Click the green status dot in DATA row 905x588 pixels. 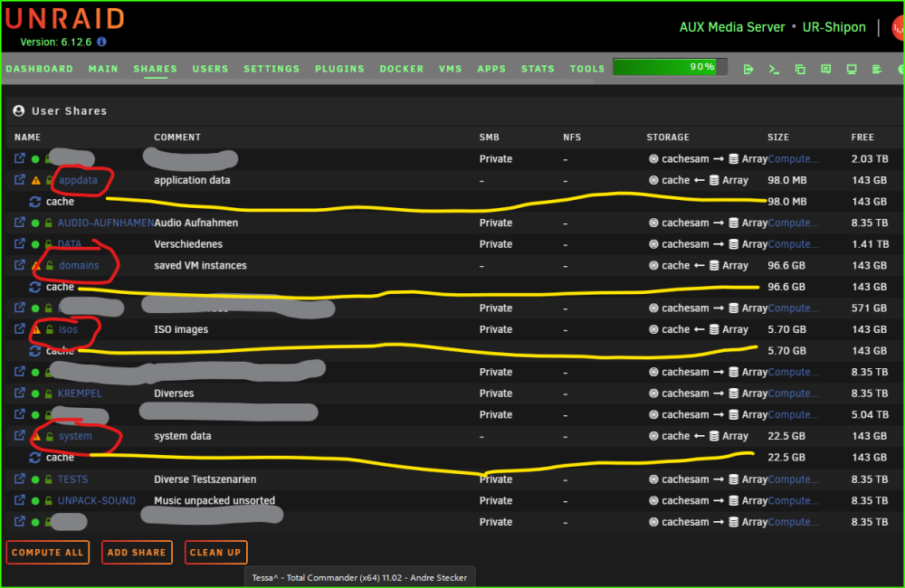35,244
